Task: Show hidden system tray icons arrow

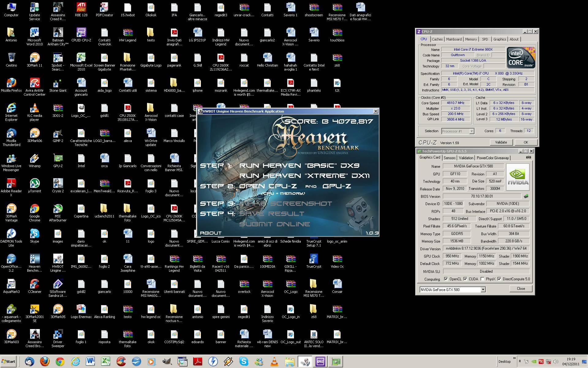Action: [x=520, y=362]
